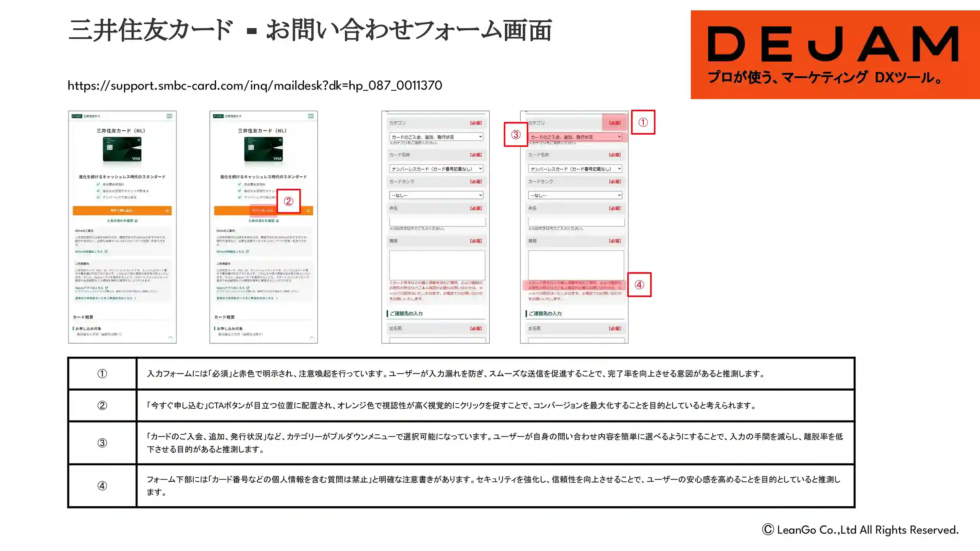
Task: Click scroll-to-top chevron in leftmost phone screenshot
Action: (x=170, y=337)
